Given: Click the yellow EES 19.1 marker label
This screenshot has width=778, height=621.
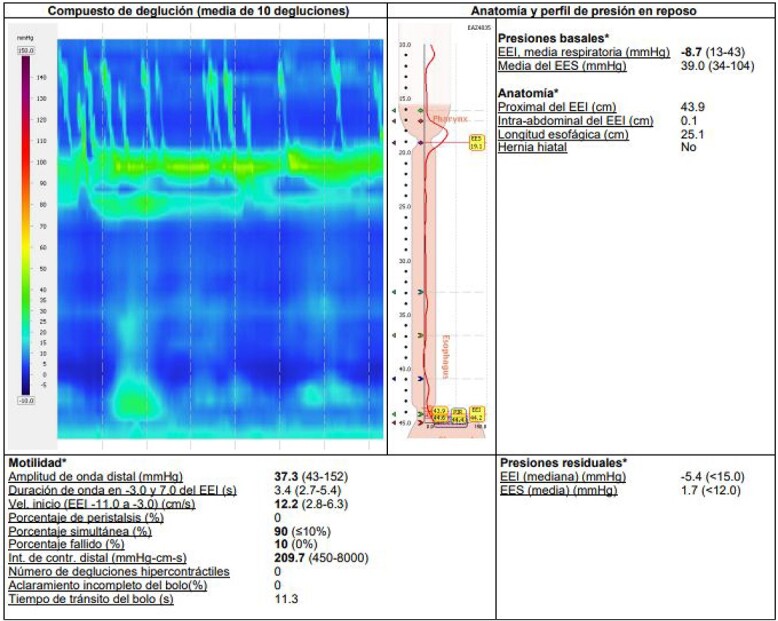Looking at the screenshot, I should pos(476,142).
